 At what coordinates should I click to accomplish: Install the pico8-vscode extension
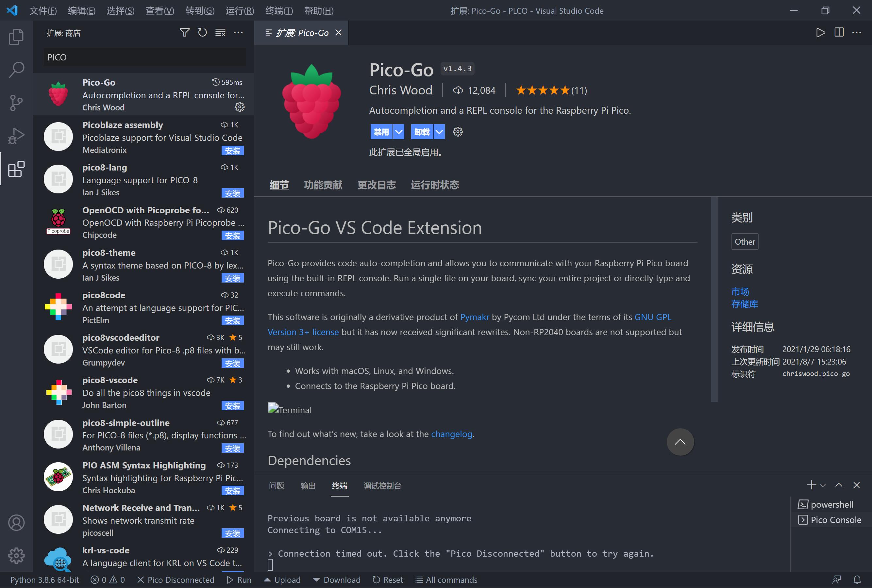coord(233,406)
